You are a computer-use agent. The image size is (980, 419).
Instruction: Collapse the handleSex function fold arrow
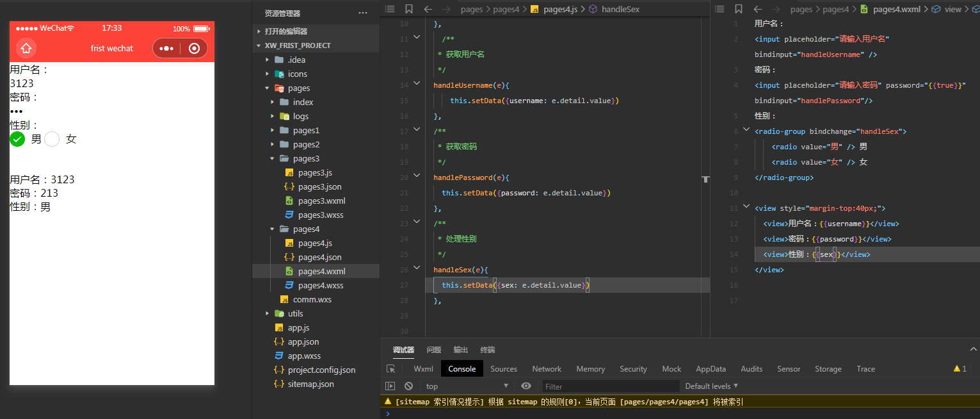pos(417,268)
